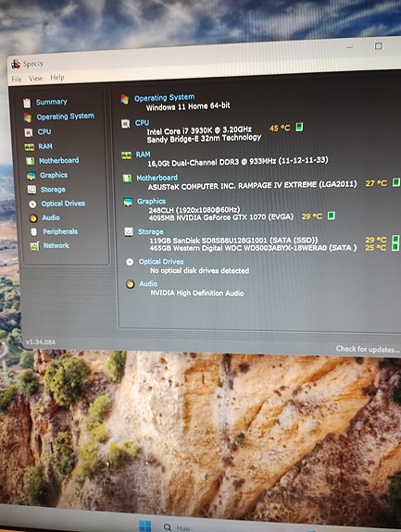Open the File menu
The height and width of the screenshot is (532, 401).
click(x=17, y=80)
